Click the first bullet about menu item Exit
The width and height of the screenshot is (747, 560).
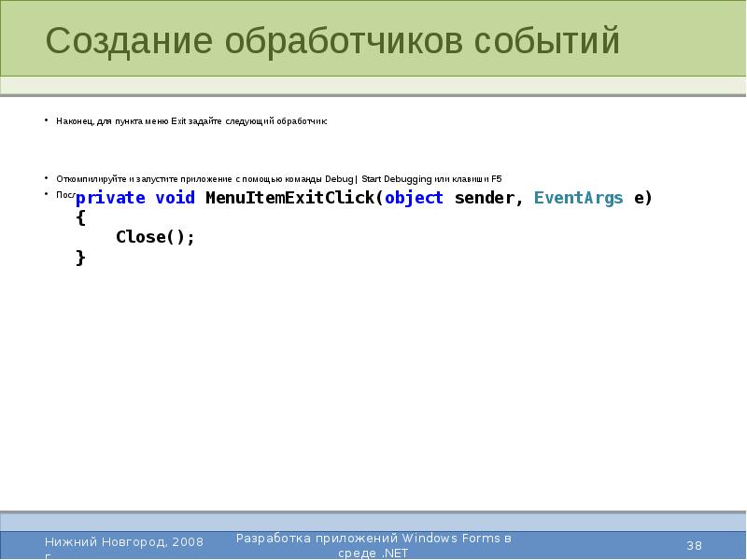coord(191,121)
